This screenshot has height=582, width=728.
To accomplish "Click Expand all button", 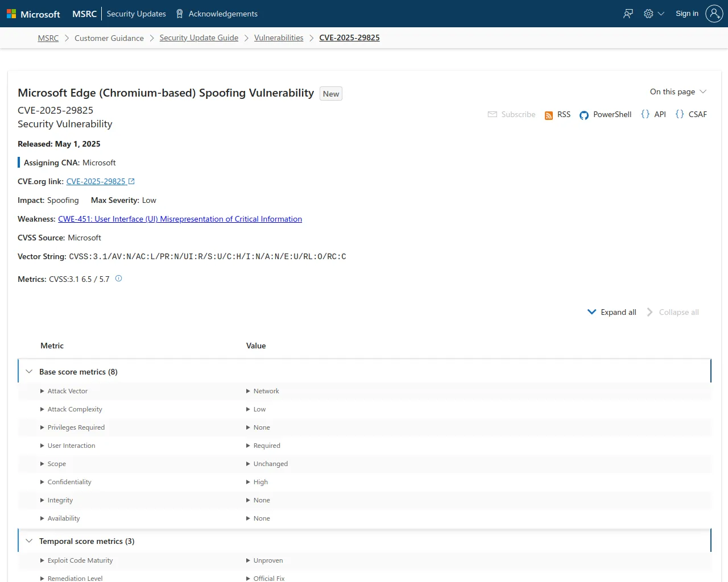I will (x=612, y=312).
